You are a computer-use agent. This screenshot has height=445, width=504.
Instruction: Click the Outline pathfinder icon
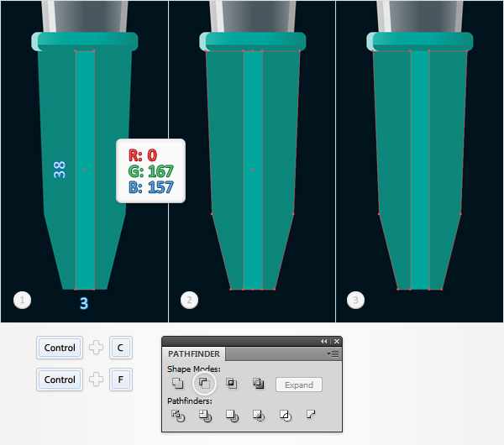[286, 416]
